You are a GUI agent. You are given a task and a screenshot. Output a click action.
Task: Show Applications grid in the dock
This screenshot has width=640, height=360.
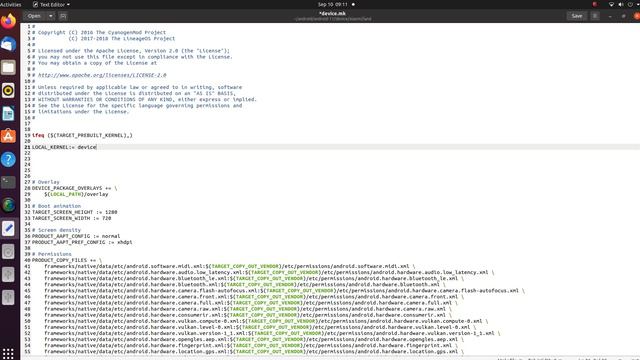(8, 353)
